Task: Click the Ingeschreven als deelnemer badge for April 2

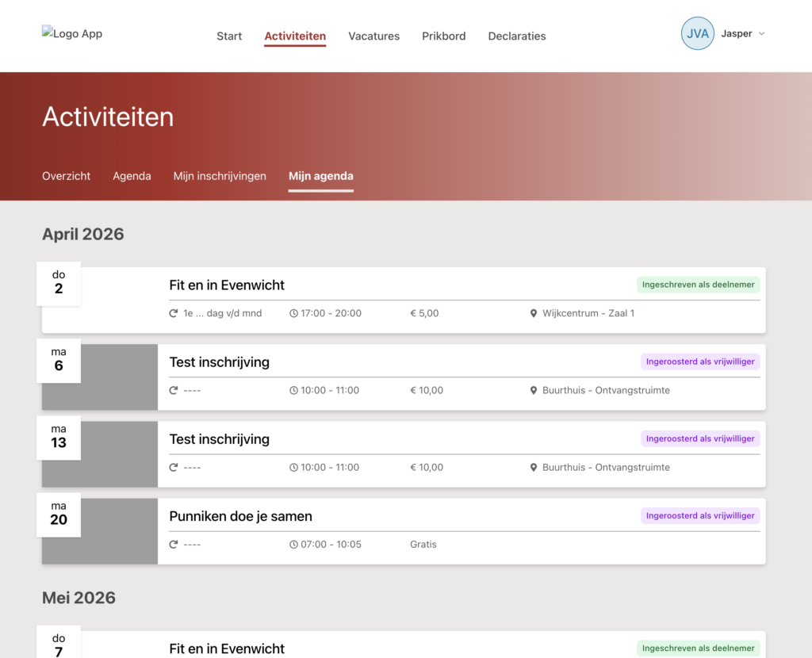Action: point(698,285)
